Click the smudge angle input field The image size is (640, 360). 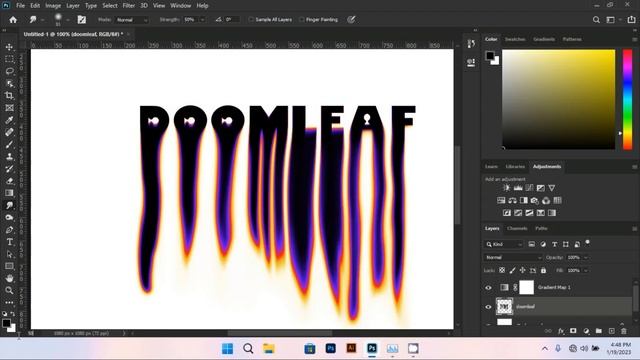click(231, 20)
